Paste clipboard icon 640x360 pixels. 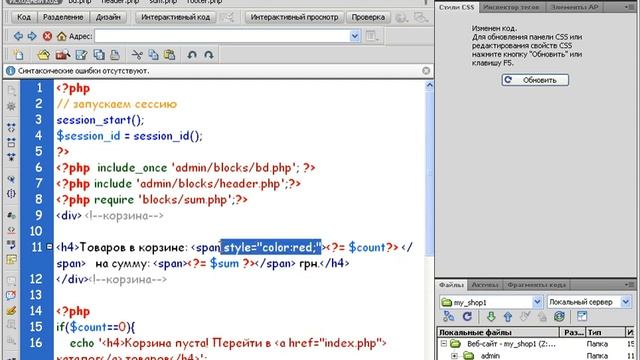(x=169, y=55)
